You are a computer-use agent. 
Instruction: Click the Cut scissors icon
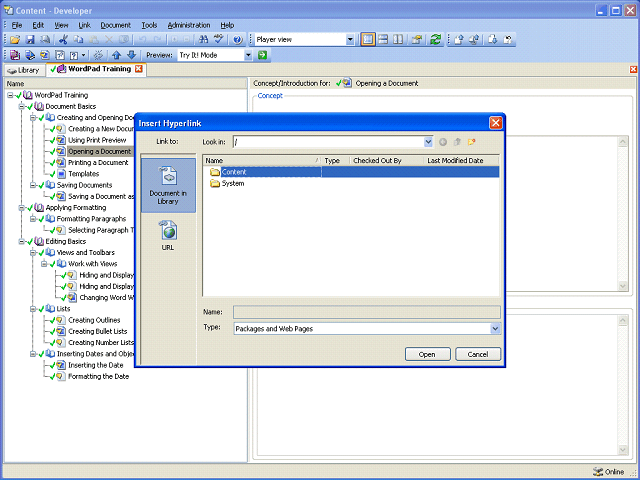tap(63, 40)
